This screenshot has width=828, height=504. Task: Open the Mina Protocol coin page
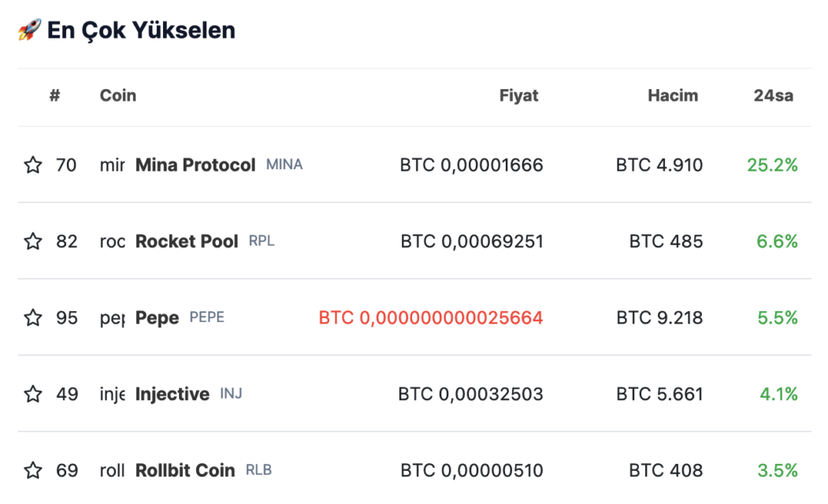click(195, 165)
